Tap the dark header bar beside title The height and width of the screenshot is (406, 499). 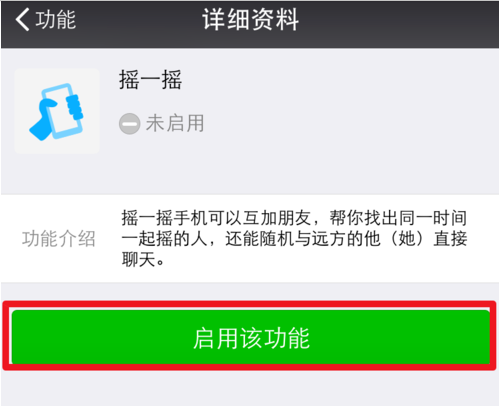(x=398, y=23)
